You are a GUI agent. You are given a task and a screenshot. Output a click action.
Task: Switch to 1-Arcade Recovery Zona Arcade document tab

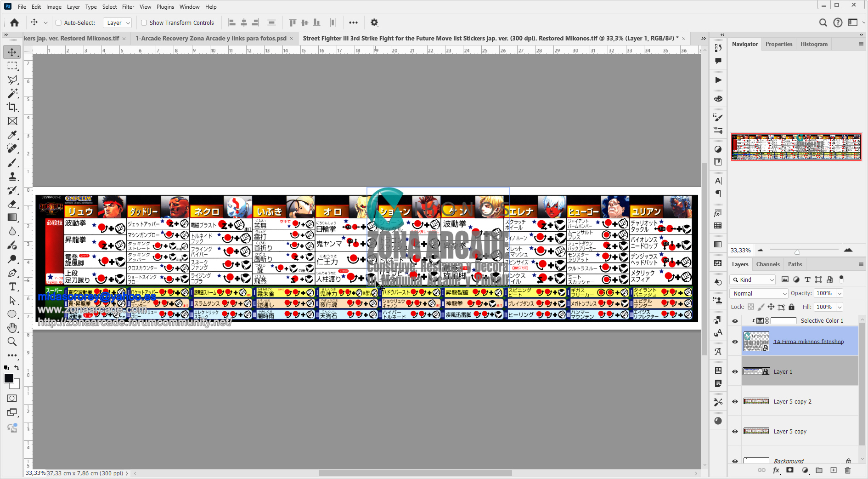[211, 38]
